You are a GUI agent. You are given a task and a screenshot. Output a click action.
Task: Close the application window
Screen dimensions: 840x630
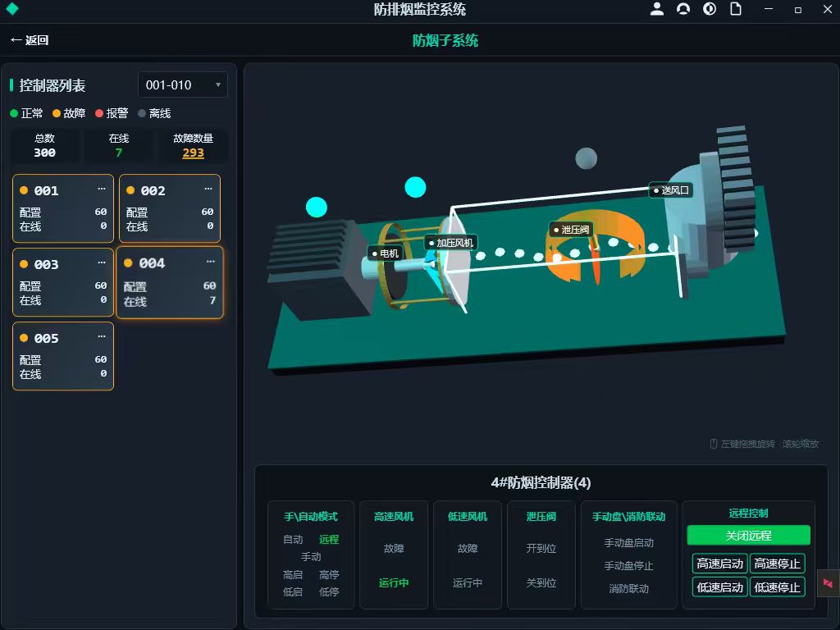(827, 9)
